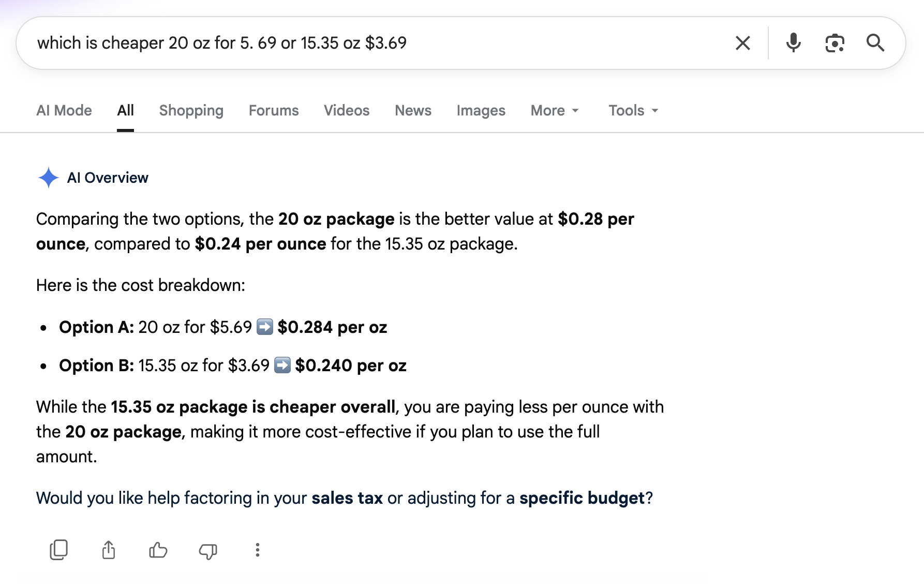This screenshot has height=584, width=924.
Task: Expand the More dropdown
Action: click(x=555, y=110)
